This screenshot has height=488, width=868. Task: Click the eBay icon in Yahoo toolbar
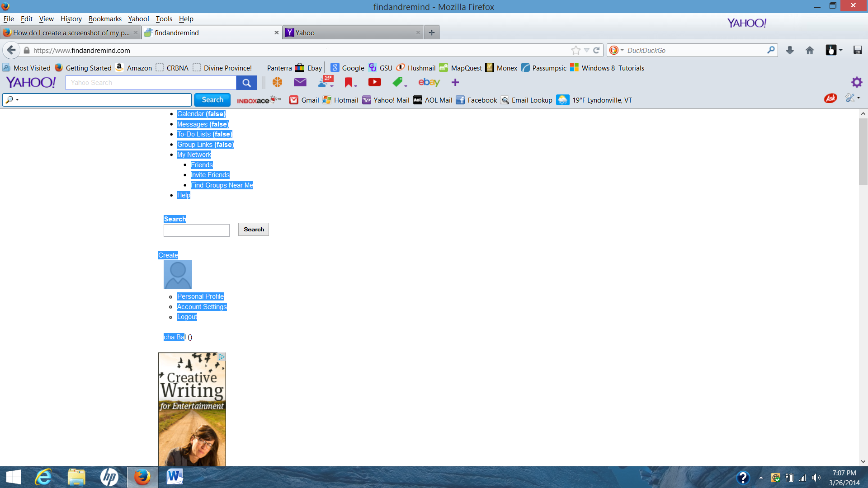tap(429, 82)
